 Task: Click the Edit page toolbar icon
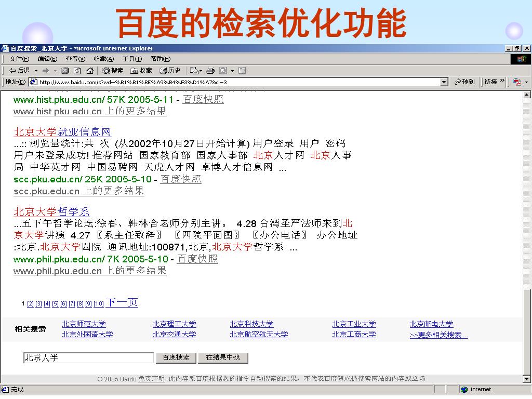pyautogui.click(x=223, y=71)
